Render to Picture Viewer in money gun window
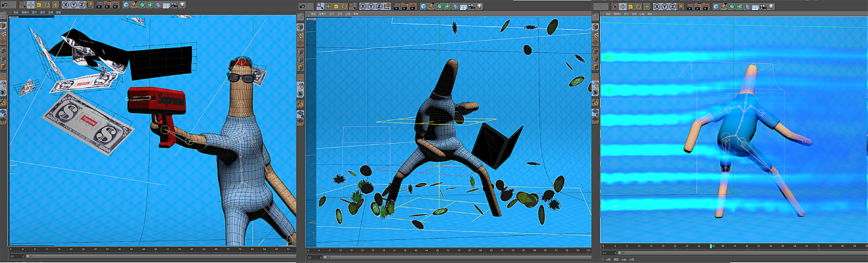This screenshot has height=263, width=868. point(107,5)
